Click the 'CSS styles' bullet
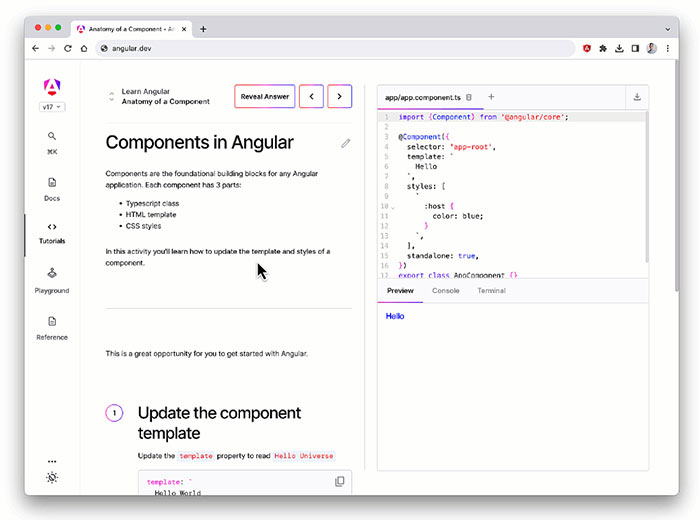This screenshot has height=520, width=700. [143, 226]
